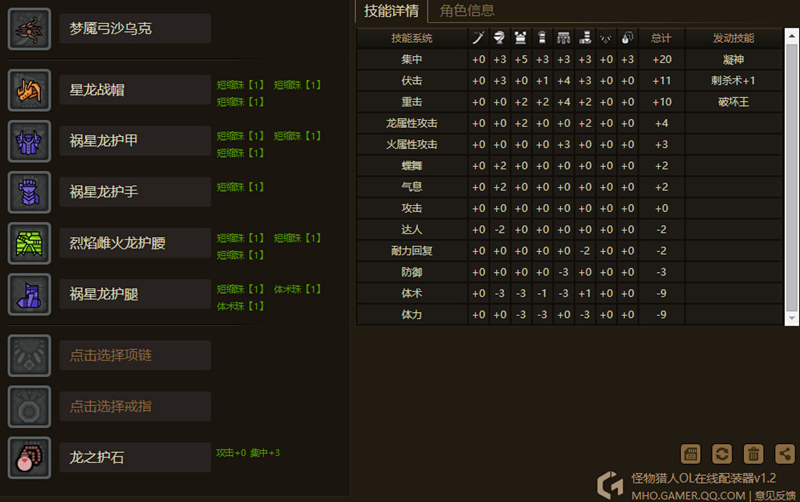Click the weapon icon beside 梦魇弓沙乌克

pos(29,29)
